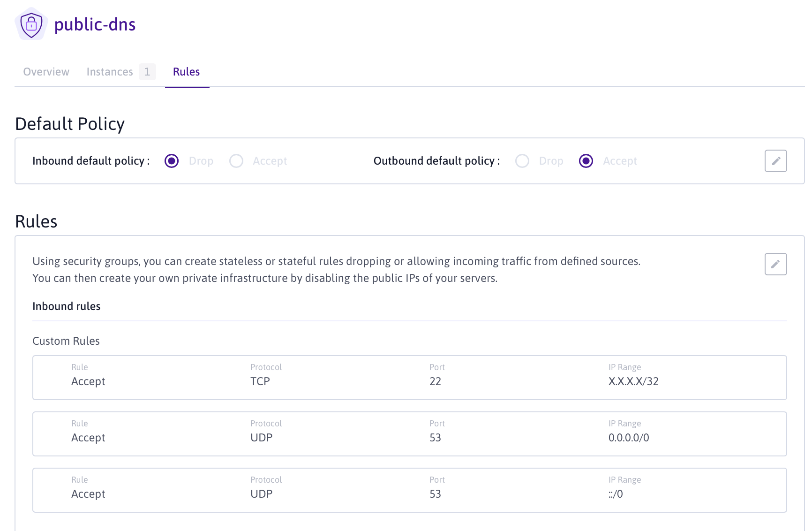Viewport: 812px width, 531px height.
Task: Click the TCP protocol value
Action: 260,381
